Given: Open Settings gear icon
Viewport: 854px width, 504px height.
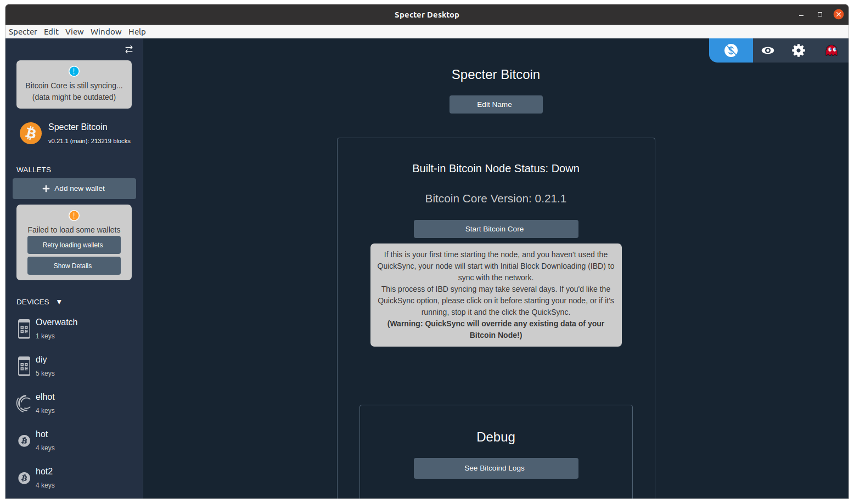Looking at the screenshot, I should [x=799, y=50].
